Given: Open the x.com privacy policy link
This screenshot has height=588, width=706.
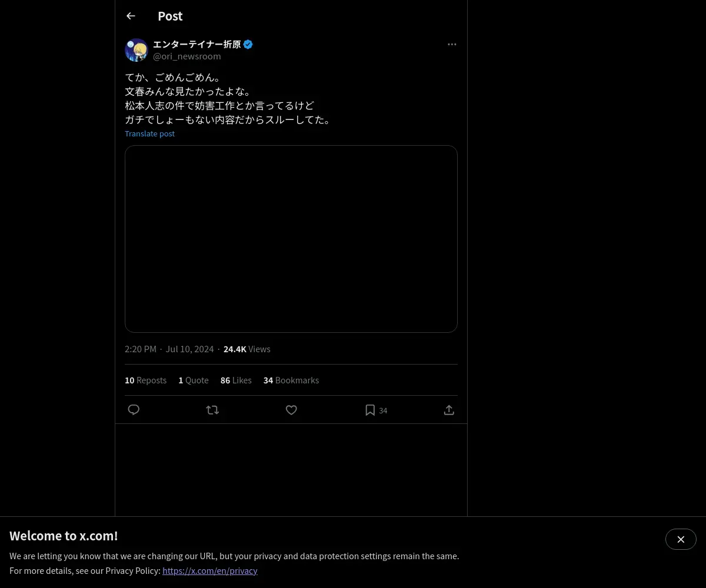Looking at the screenshot, I should click(210, 571).
